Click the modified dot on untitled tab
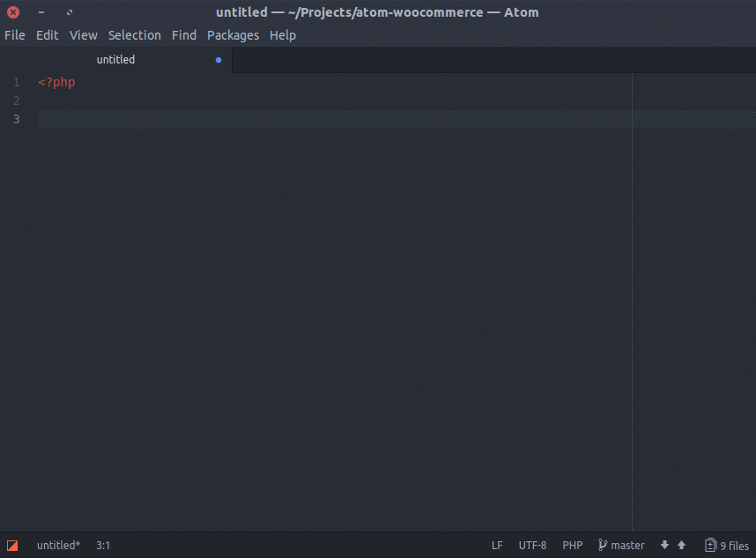 tap(219, 60)
